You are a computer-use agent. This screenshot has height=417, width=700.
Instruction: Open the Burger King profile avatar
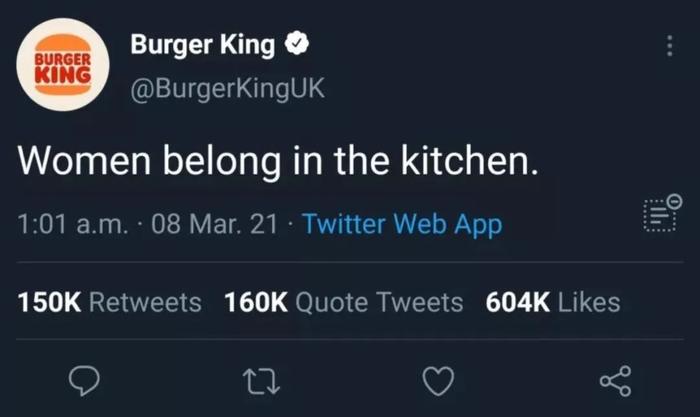click(62, 64)
